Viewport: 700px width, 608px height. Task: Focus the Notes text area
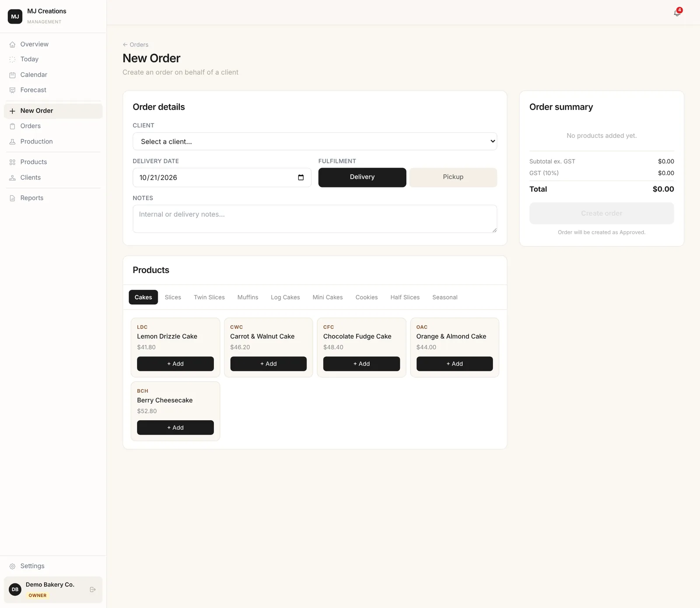(315, 219)
